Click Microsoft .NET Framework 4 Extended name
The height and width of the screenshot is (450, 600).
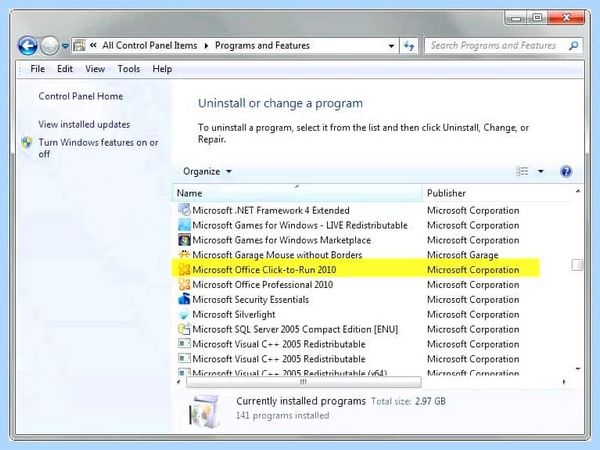click(x=271, y=210)
